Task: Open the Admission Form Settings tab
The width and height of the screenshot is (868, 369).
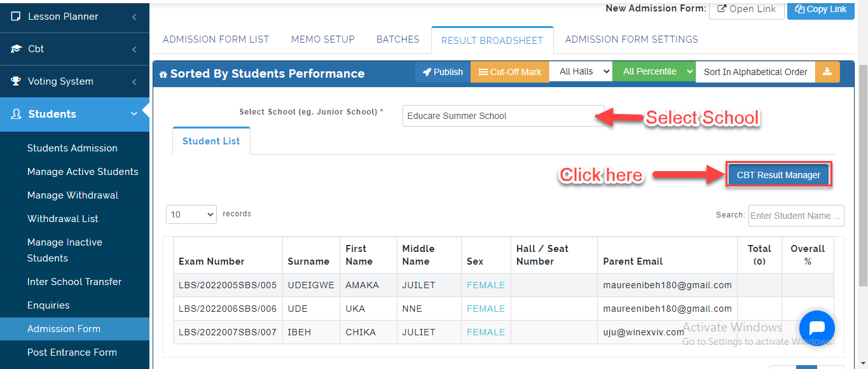Action: point(631,39)
